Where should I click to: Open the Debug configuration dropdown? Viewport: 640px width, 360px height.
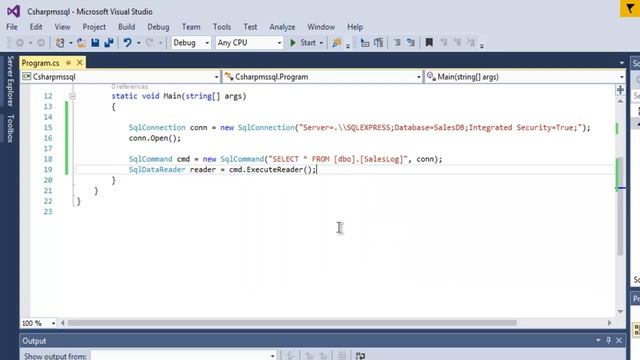point(191,42)
